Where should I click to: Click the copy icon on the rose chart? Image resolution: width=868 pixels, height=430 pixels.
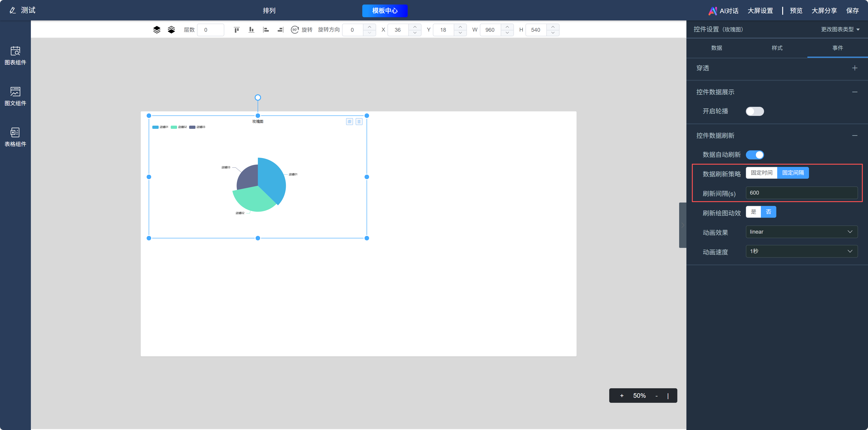point(349,122)
